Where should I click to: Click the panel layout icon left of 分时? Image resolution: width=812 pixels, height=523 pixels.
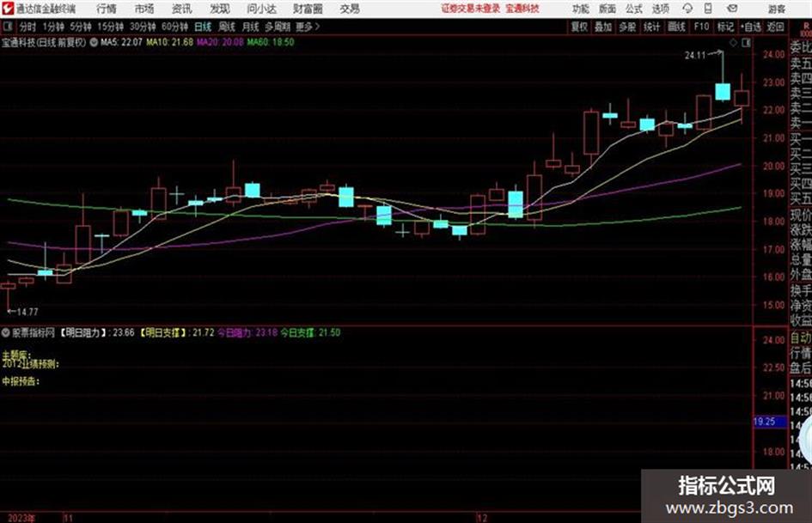(7, 27)
